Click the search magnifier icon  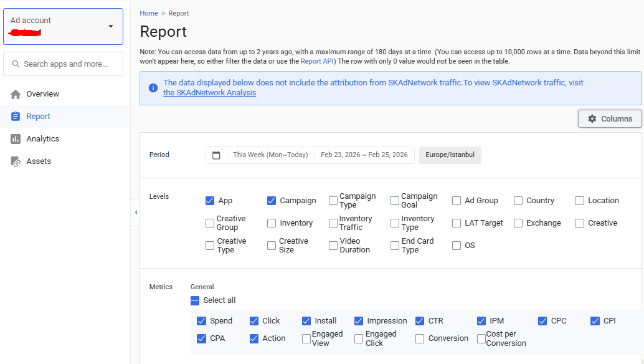14,64
